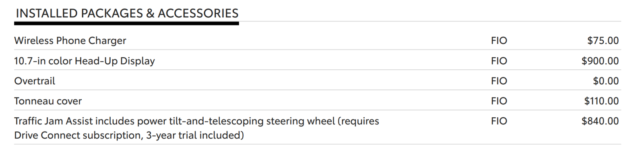Click the thick black underline below the heading

126,23
